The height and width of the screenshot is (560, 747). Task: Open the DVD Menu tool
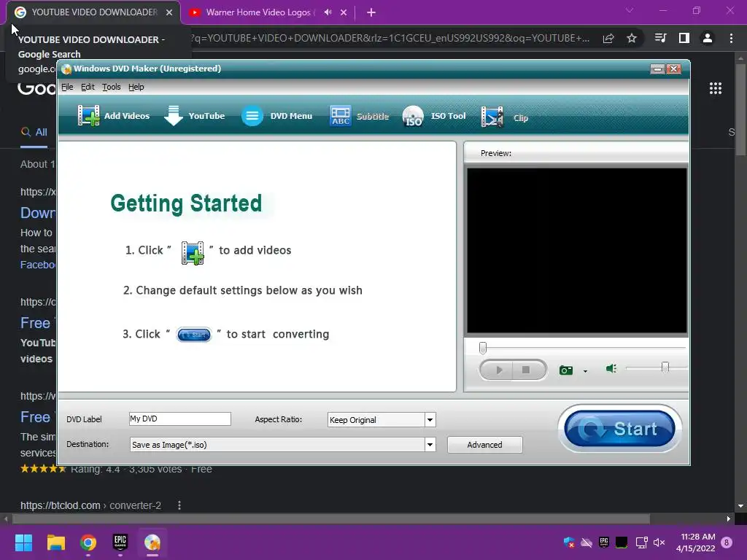276,116
